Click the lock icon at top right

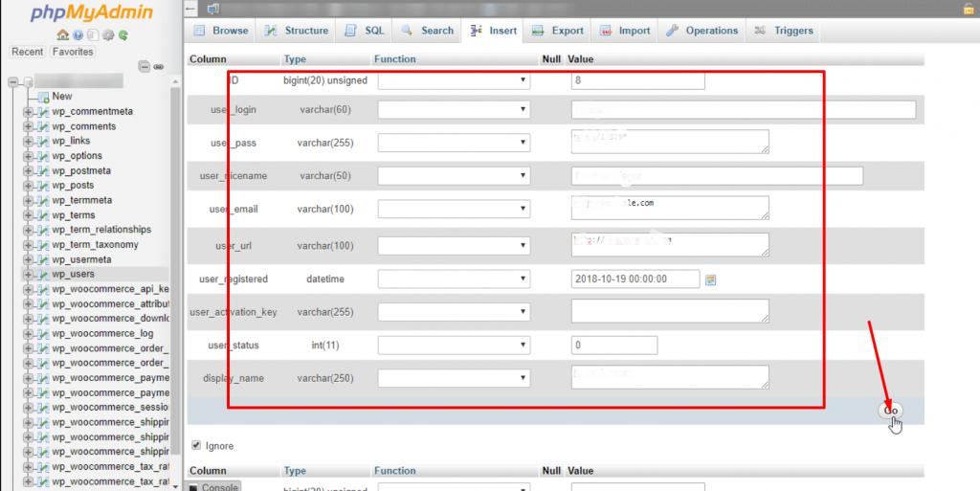[969, 9]
